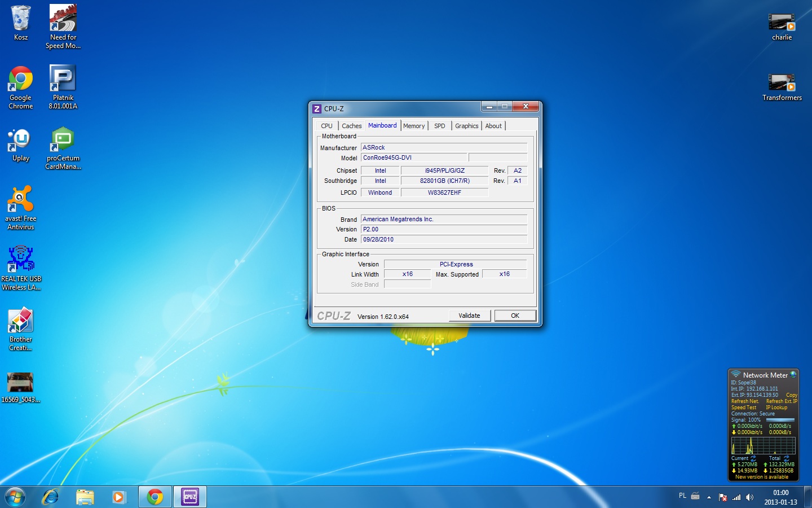Image resolution: width=812 pixels, height=508 pixels.
Task: Select the W83627EHF LPCIO value
Action: tap(445, 192)
